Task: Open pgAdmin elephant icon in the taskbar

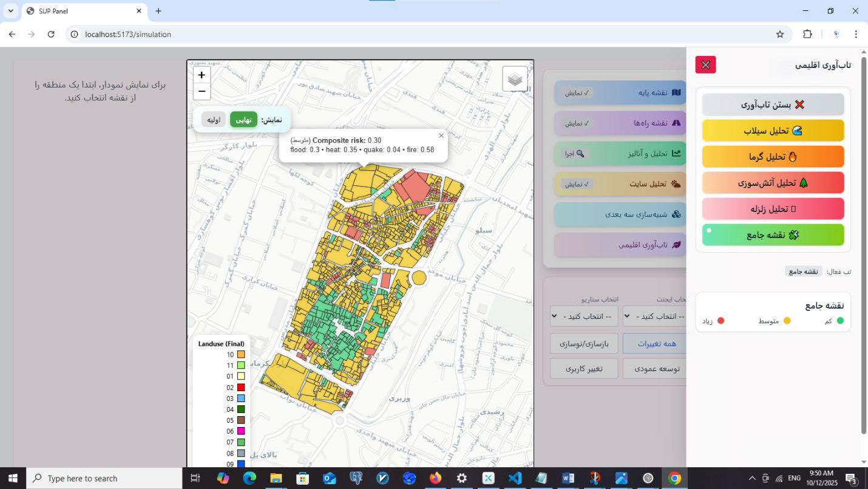Action: click(x=356, y=478)
